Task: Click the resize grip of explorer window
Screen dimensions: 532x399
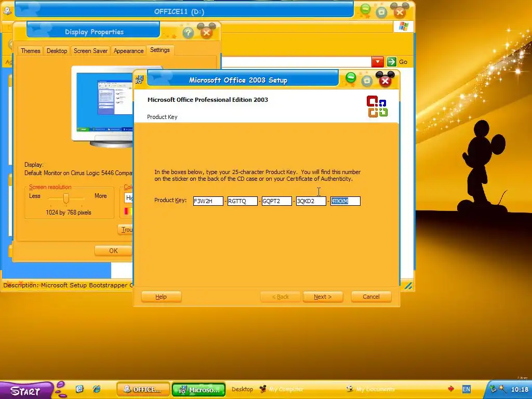Action: [x=408, y=286]
